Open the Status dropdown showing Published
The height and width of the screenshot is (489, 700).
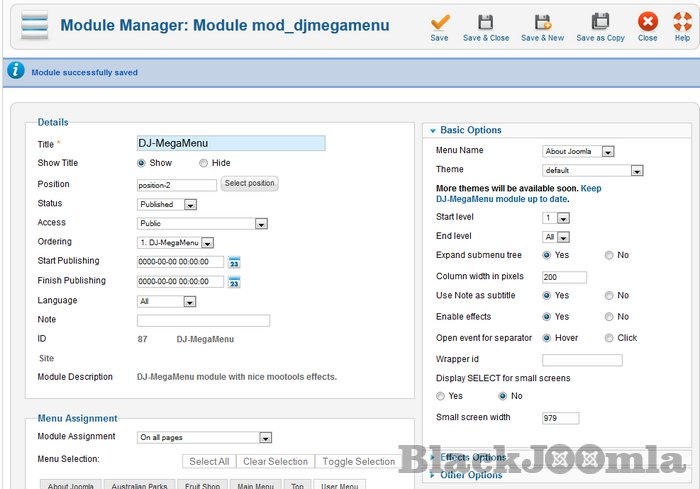point(167,204)
